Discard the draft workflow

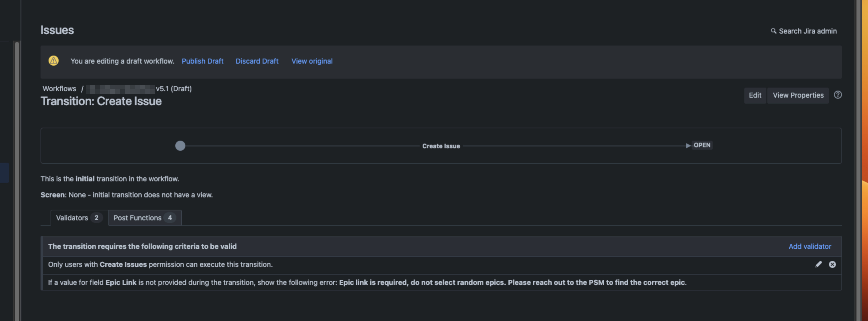click(x=257, y=61)
